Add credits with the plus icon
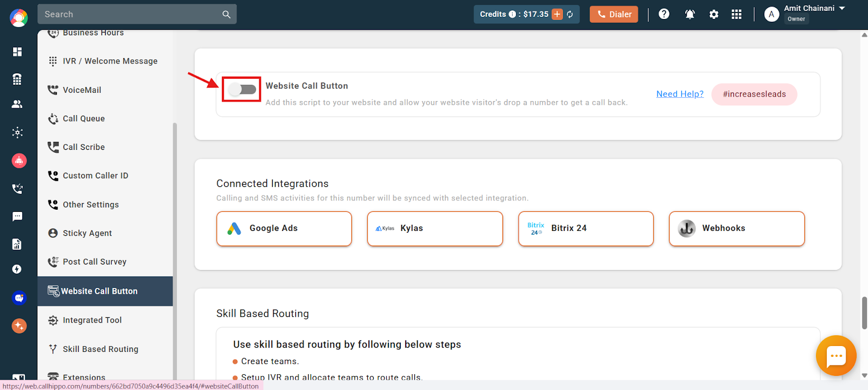The height and width of the screenshot is (390, 868). point(557,14)
